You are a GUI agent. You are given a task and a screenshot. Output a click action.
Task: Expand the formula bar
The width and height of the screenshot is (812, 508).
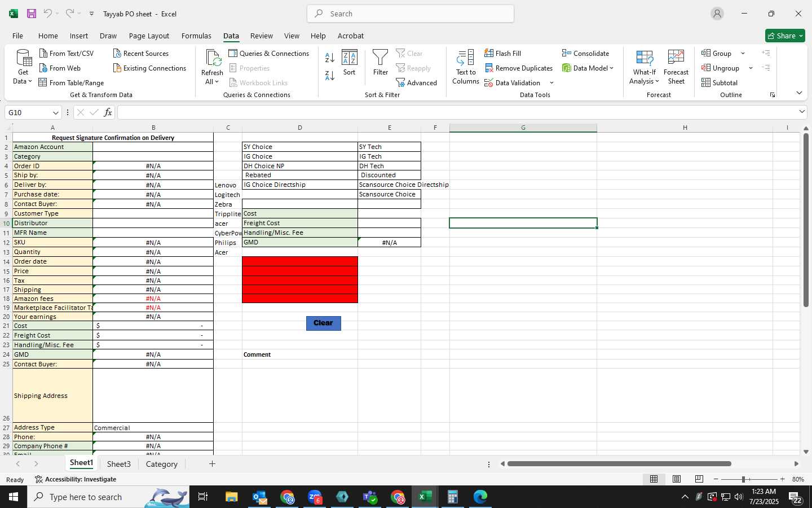coord(802,112)
